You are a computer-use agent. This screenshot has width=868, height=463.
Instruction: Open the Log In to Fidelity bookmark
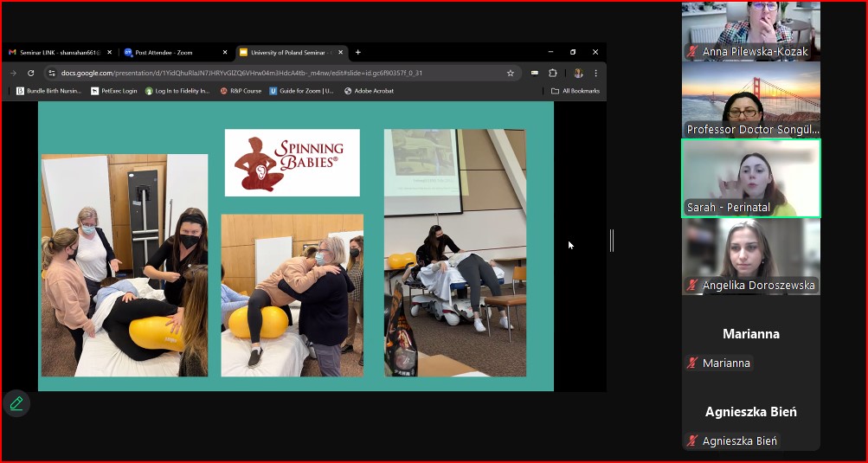(177, 91)
